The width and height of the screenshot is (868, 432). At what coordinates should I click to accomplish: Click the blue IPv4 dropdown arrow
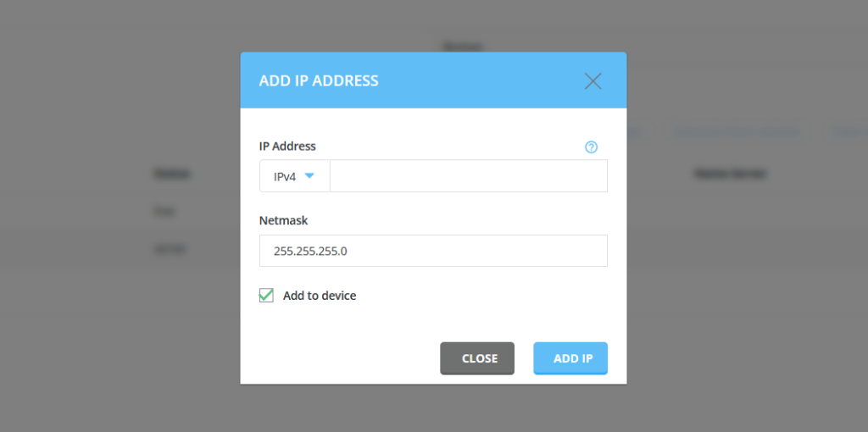[x=309, y=176]
